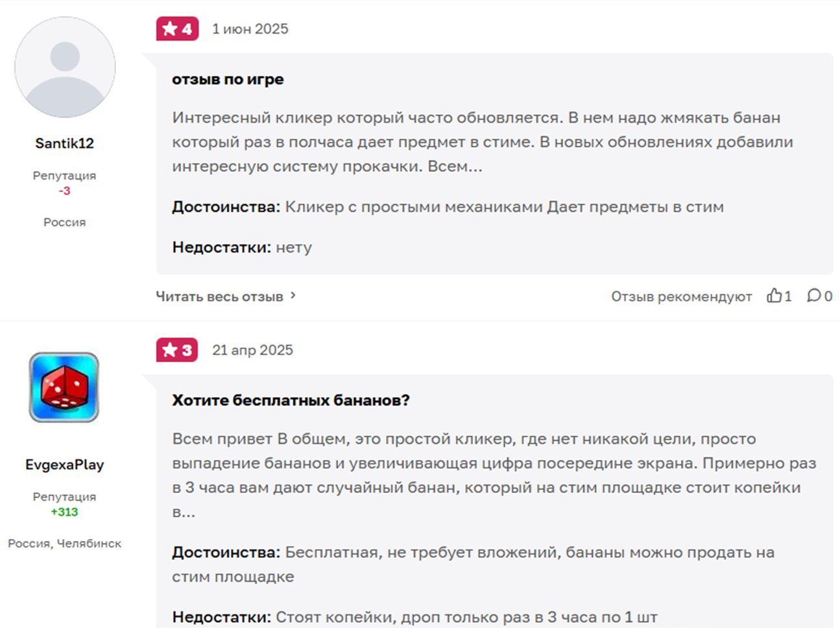Image resolution: width=840 pixels, height=628 pixels.
Task: Click the comment bubble icon on Santik12's review
Action: point(813,296)
